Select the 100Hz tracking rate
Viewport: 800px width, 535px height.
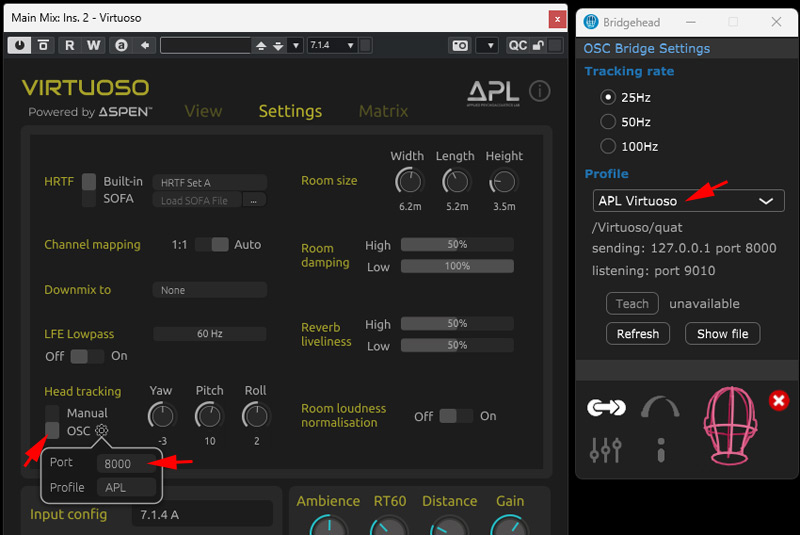point(607,146)
